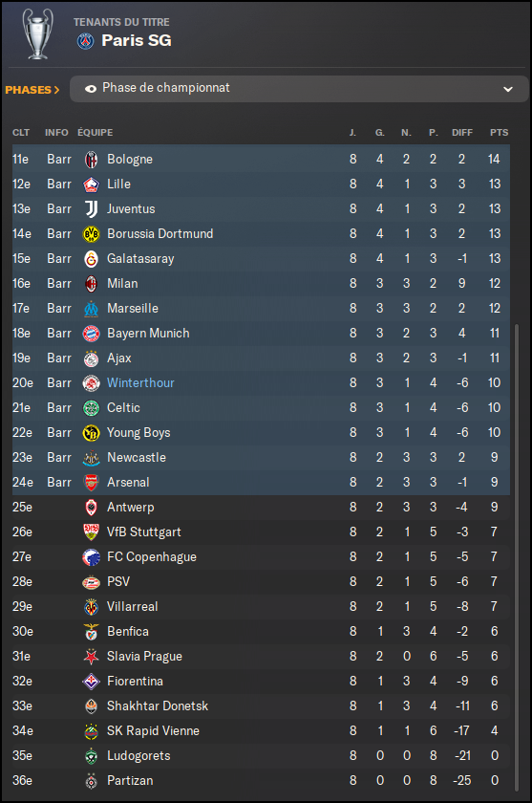Viewport: 532px width, 803px height.
Task: Click the Bayern Munich badge
Action: pyautogui.click(x=91, y=334)
